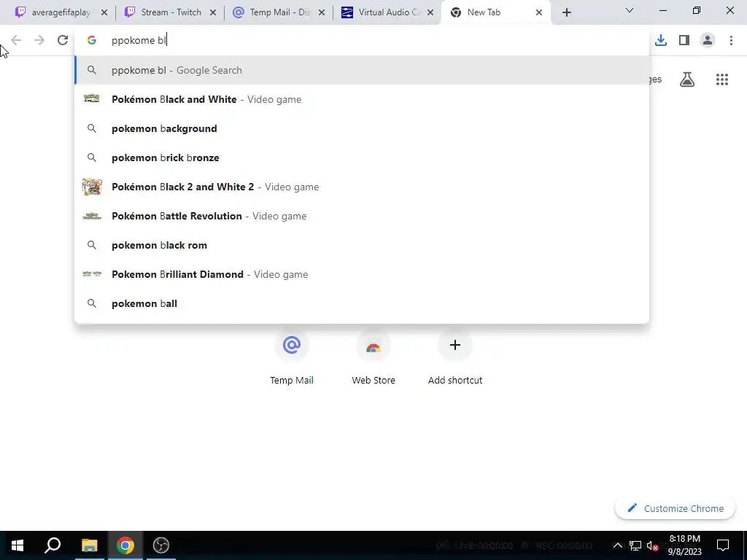Screen dimensions: 747x560
Task: Click Pokémon Black 2 cover thumbnail
Action: [x=92, y=187]
